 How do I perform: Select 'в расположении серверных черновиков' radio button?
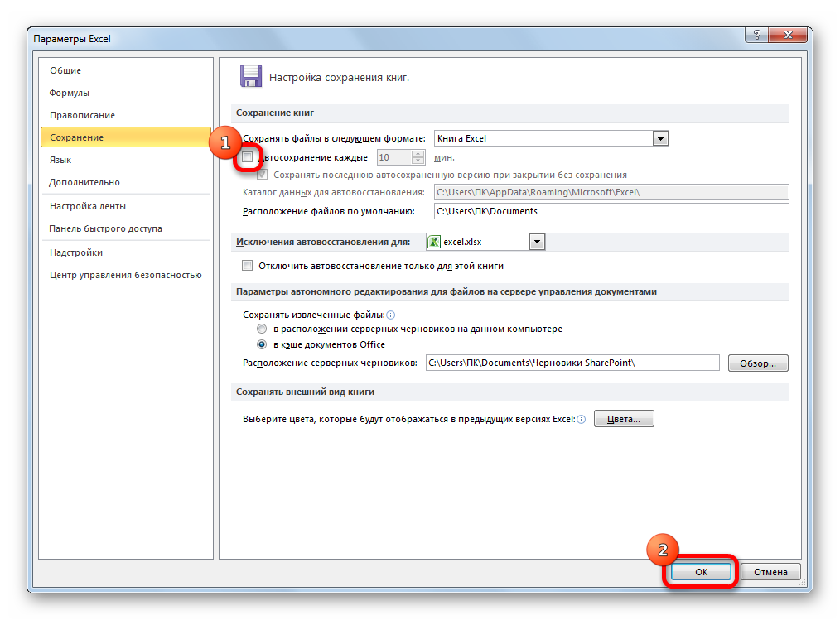262,329
